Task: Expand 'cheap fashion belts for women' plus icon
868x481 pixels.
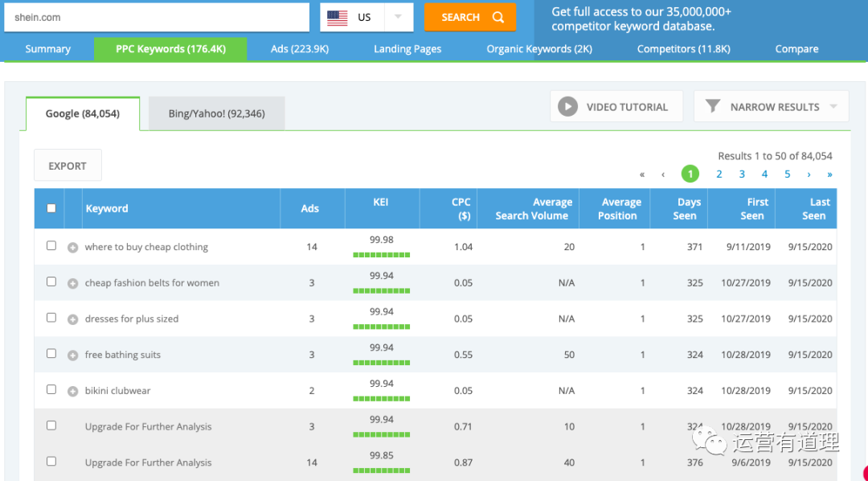Action: [x=73, y=284]
